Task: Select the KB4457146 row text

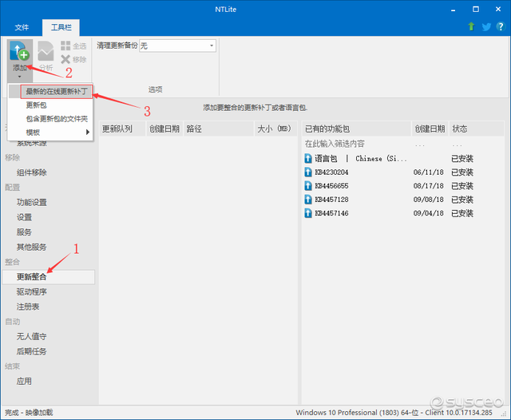Action: [331, 213]
